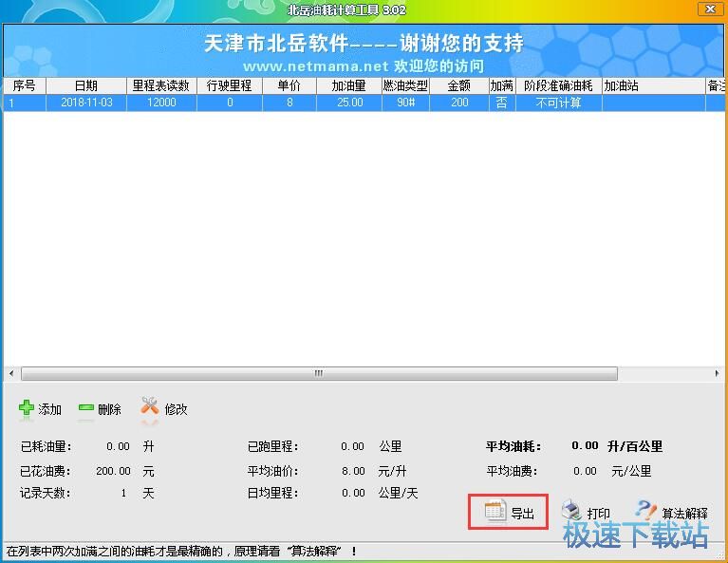728x563 pixels.
Task: Click the 平均油耗 label
Action: pyautogui.click(x=513, y=446)
